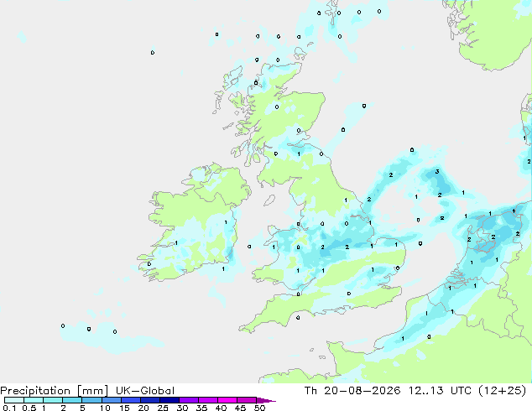
Task: Select the 0.5–1 mm legend color swatch
Action: pyautogui.click(x=34, y=400)
